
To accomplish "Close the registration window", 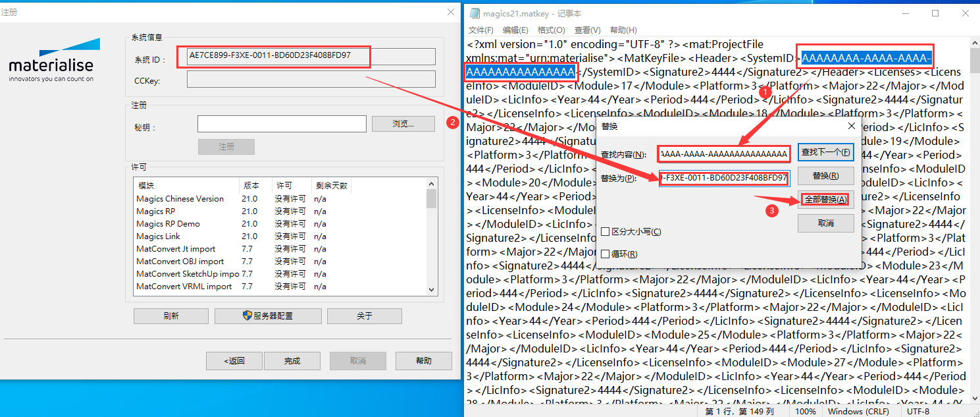I will point(451,12).
